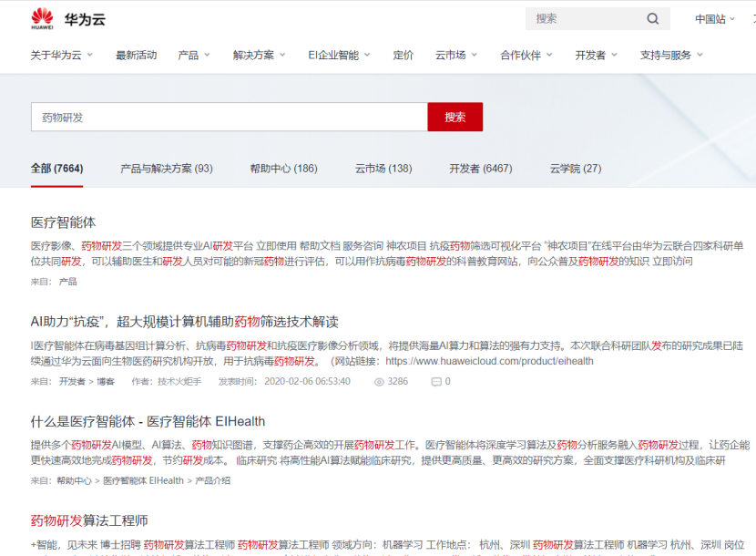Click the 来自: 产品 source label
Screen dimensions: 756x556
click(x=54, y=282)
